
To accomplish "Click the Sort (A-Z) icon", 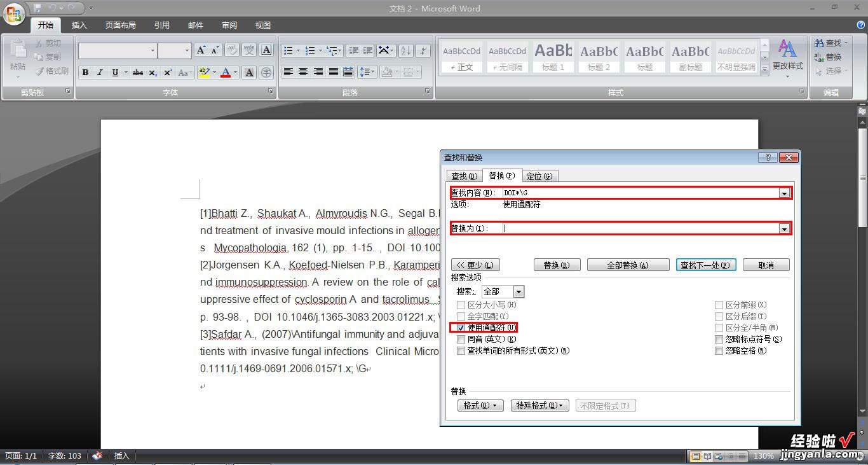I will pos(405,50).
